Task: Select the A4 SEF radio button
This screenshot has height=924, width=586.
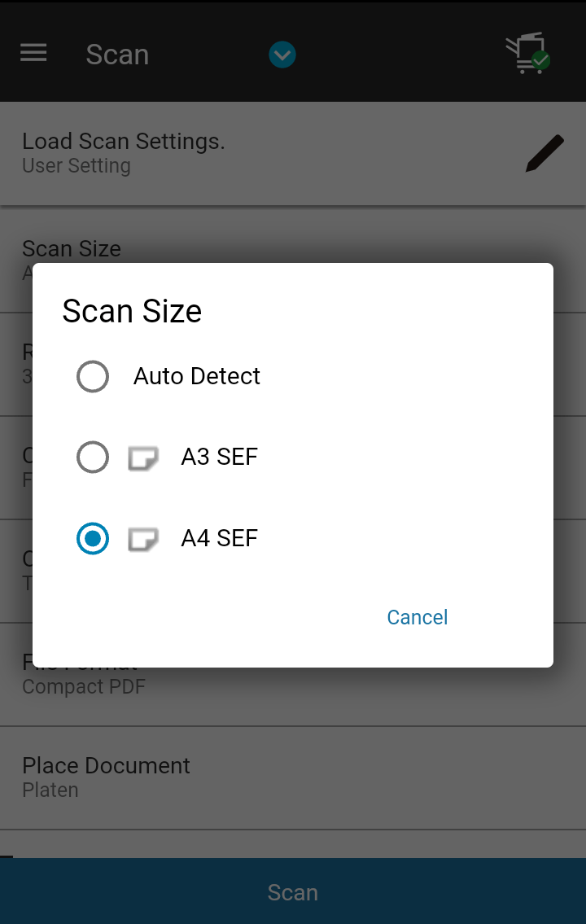Action: [x=93, y=539]
